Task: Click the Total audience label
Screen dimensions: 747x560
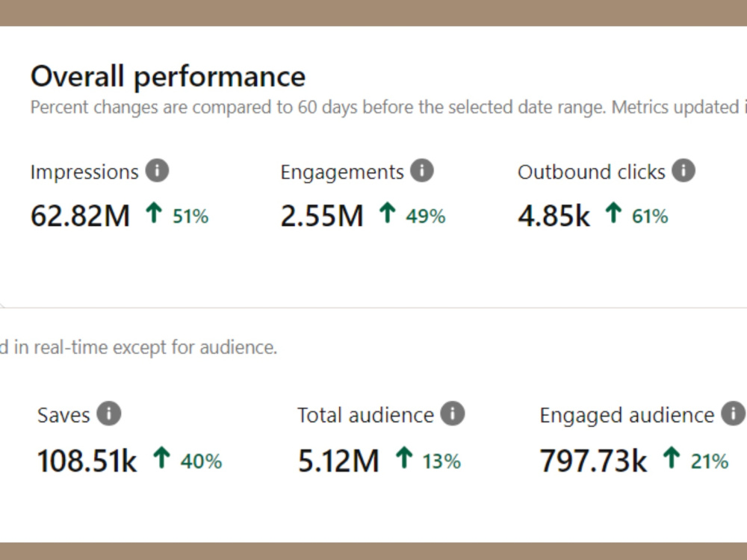Action: (366, 415)
